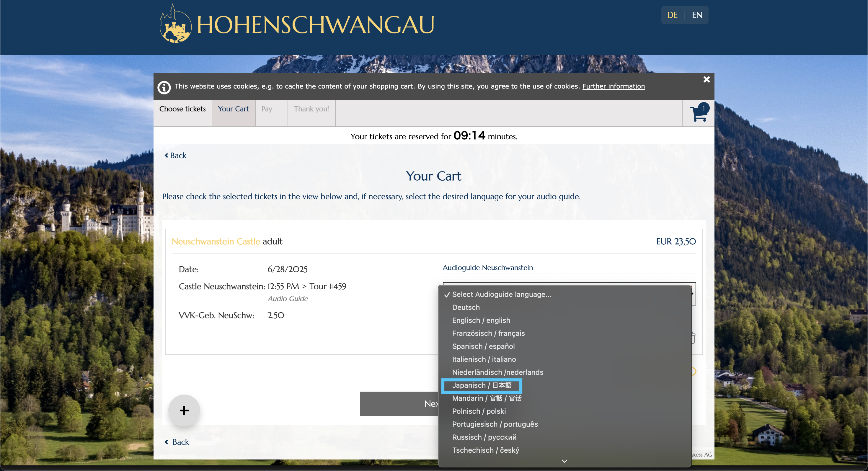
Task: Select Mandarin / 官話 option
Action: [x=565, y=398]
